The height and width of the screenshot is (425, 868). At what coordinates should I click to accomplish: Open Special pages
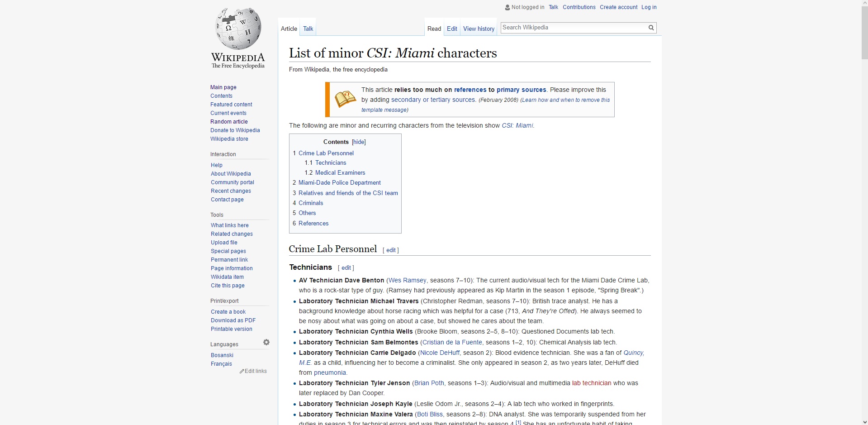[x=228, y=251]
